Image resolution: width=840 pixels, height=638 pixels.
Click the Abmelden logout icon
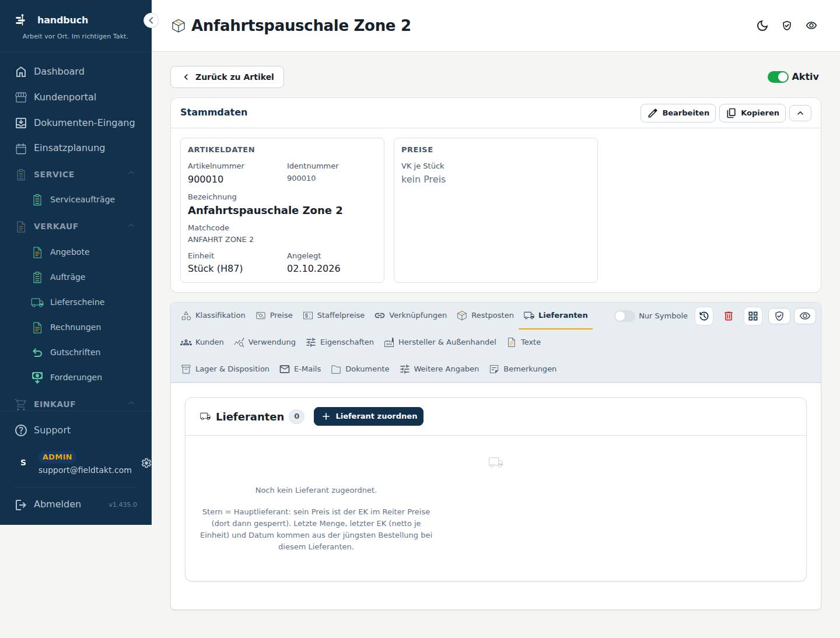(21, 504)
